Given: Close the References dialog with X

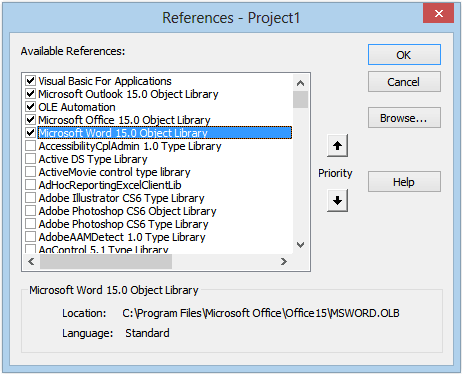Looking at the screenshot, I should (x=439, y=13).
